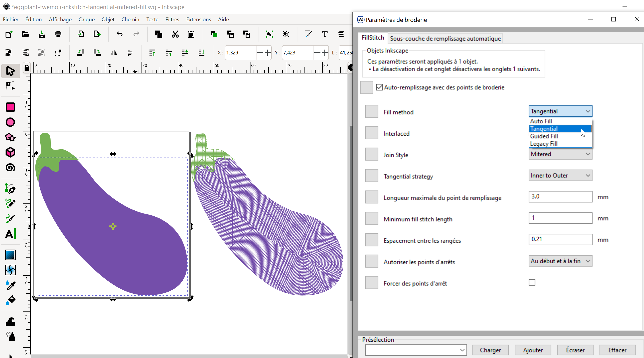Open the Tangential strategy dropdown
The image size is (644, 358).
tap(560, 175)
